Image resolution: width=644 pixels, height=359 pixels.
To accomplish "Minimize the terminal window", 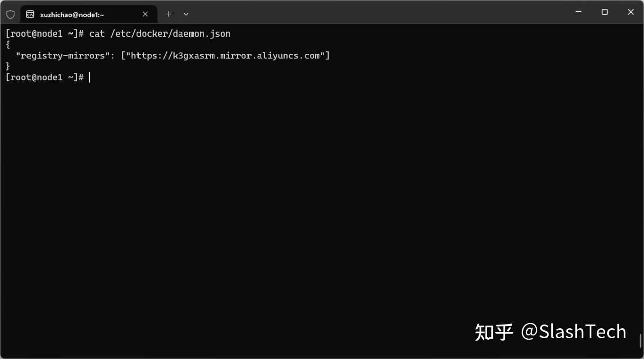I will 578,12.
